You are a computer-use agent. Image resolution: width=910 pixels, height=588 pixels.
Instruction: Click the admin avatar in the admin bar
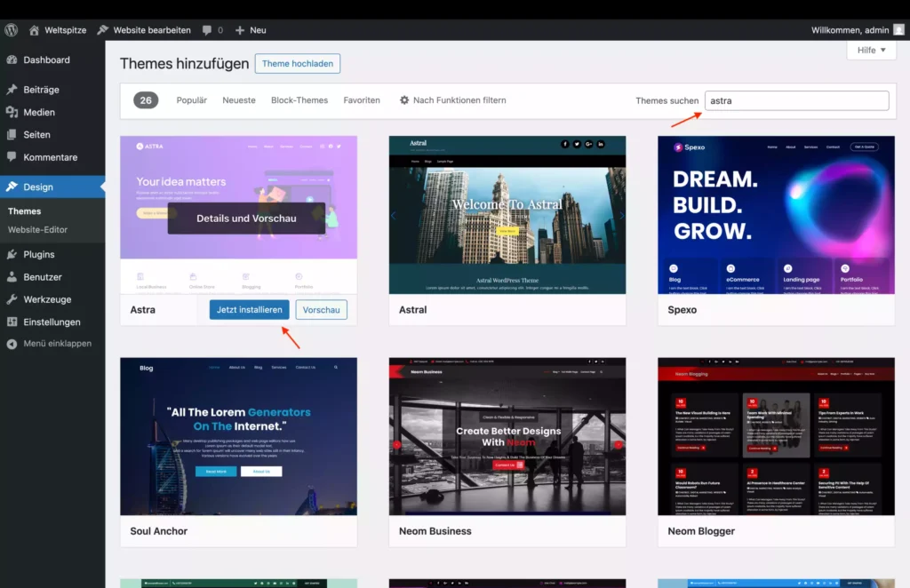click(898, 30)
